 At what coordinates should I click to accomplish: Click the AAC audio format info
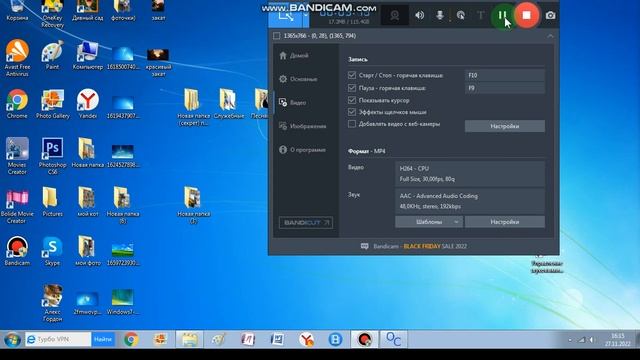point(469,201)
